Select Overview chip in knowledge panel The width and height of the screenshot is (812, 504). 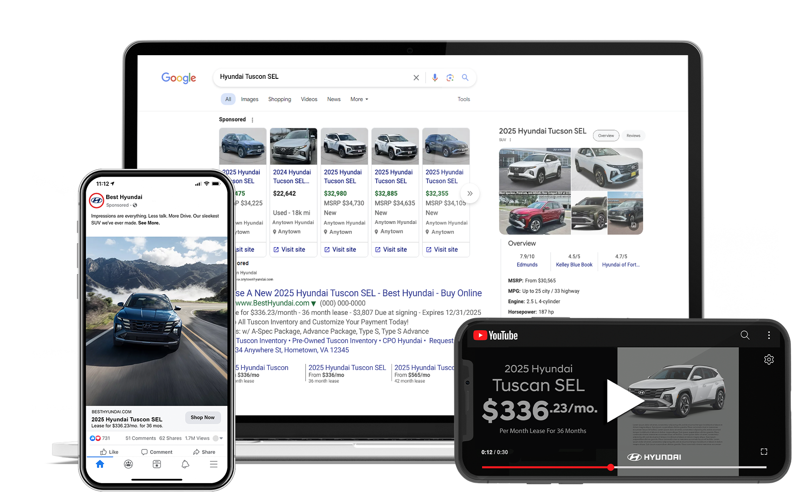[606, 136]
